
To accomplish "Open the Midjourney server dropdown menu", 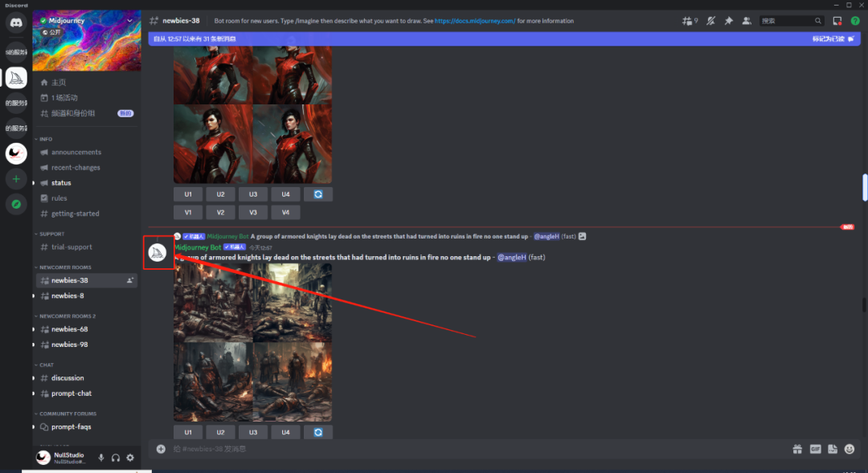I will pyautogui.click(x=129, y=20).
